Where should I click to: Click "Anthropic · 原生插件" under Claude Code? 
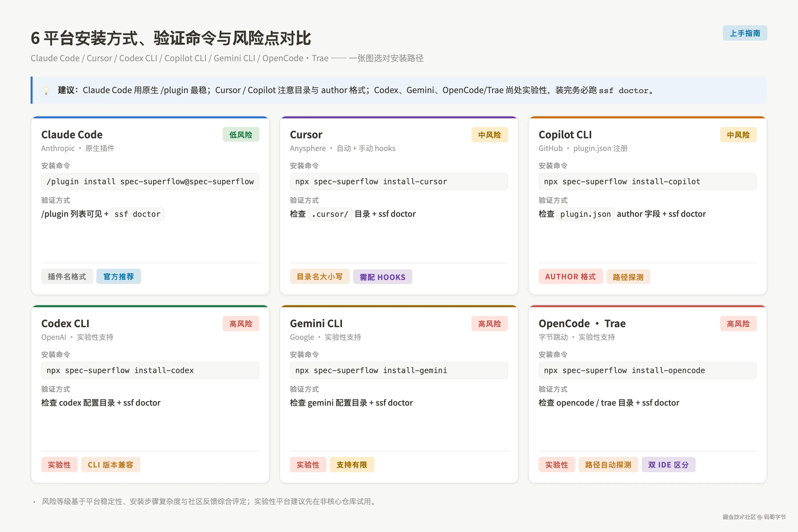pos(78,148)
